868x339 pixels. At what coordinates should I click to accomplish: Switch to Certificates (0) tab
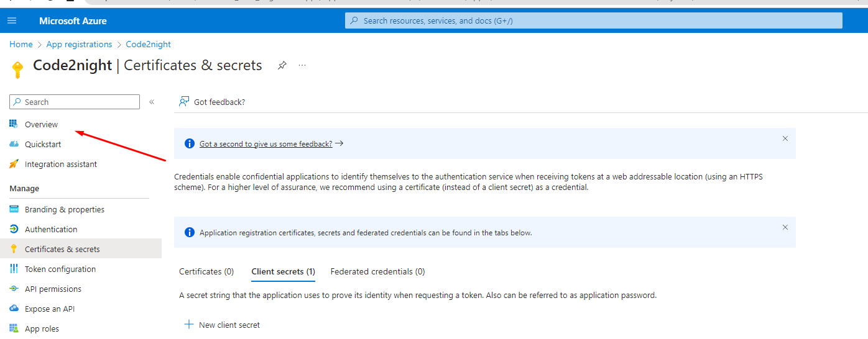(206, 271)
